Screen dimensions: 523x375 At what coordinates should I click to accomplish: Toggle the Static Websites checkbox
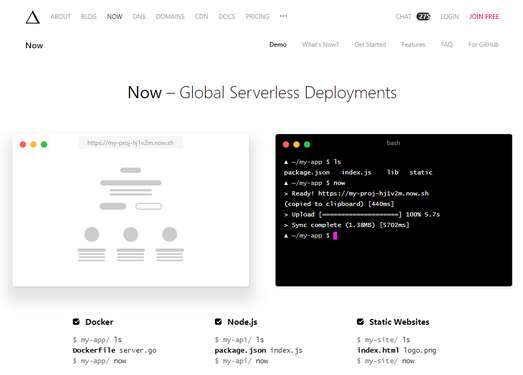[x=360, y=322]
